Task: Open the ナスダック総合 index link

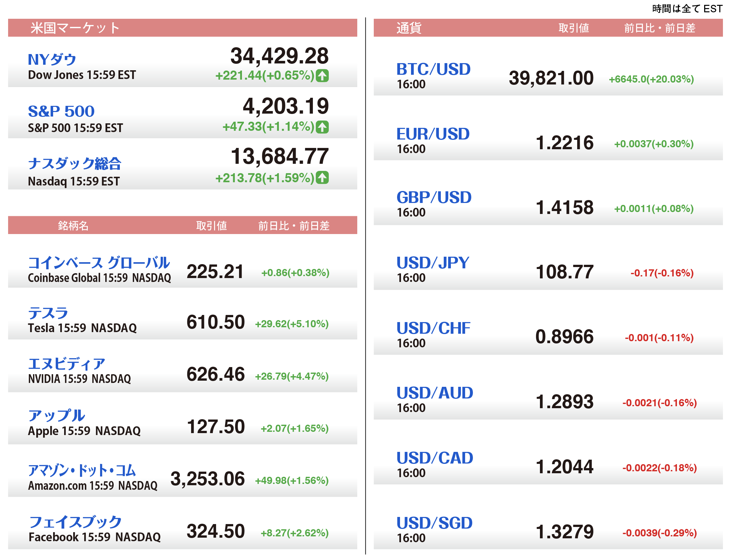Action: pyautogui.click(x=75, y=164)
